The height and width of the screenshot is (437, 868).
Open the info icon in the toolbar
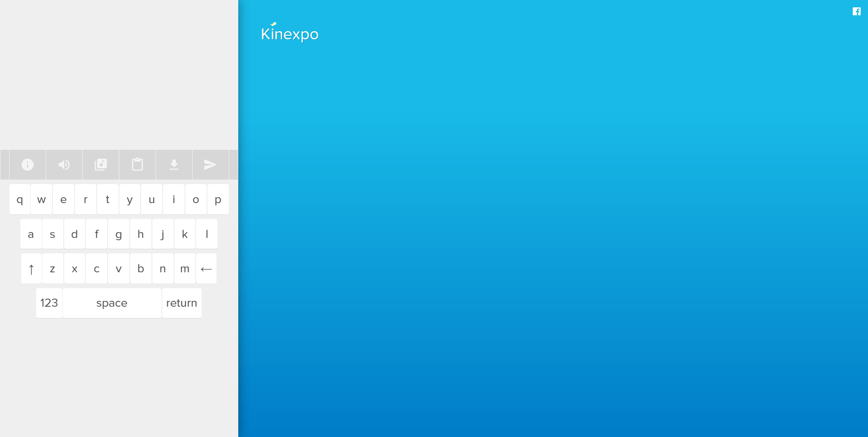pos(28,165)
